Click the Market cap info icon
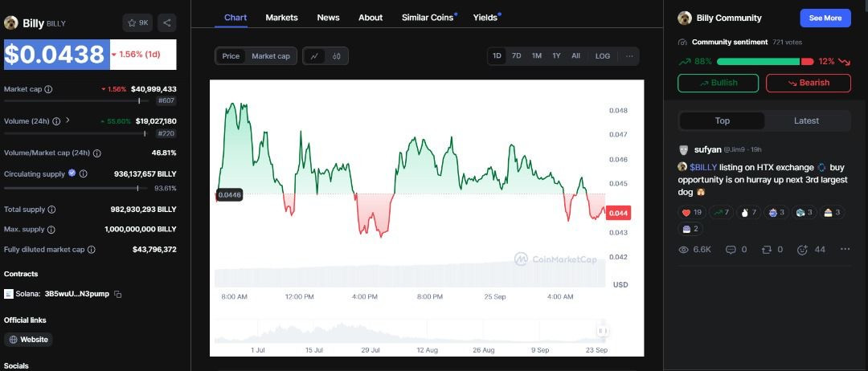Viewport: 868px width, 371px height. tap(48, 89)
